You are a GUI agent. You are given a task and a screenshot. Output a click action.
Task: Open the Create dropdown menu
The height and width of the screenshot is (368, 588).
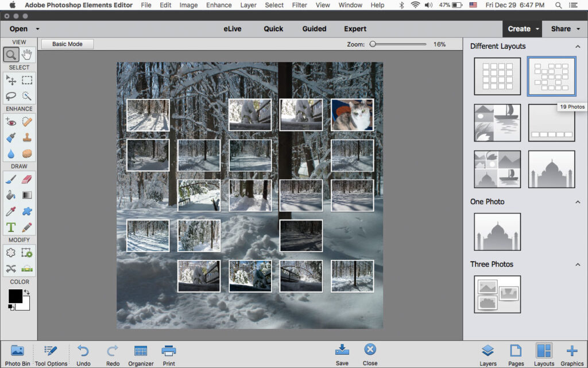(x=521, y=28)
